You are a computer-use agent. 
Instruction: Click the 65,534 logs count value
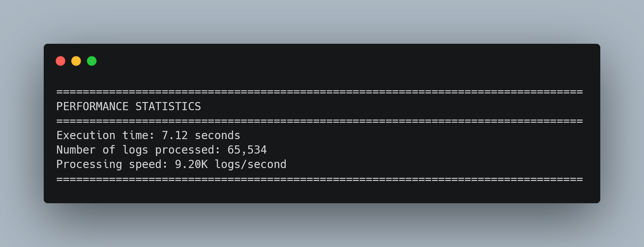click(x=247, y=150)
